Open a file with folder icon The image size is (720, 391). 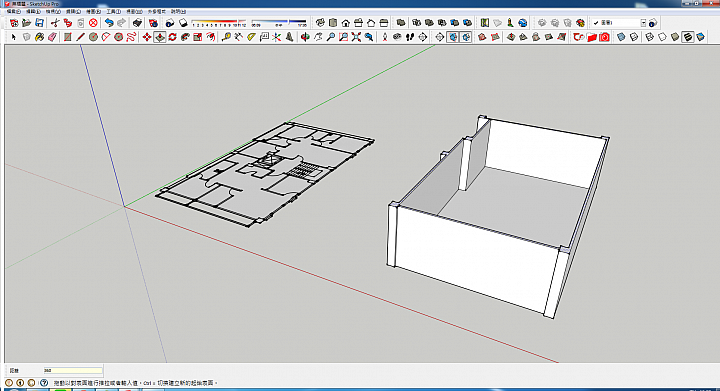27,23
